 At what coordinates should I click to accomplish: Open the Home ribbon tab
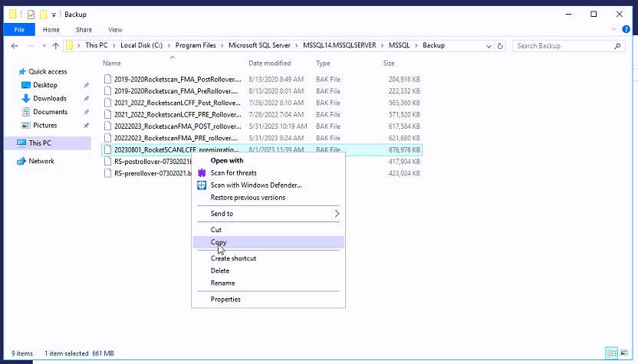(51, 30)
